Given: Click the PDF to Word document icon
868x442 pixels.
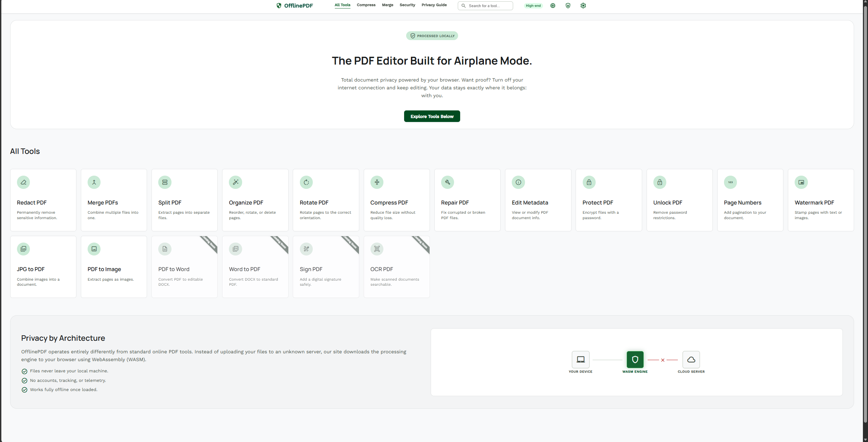Looking at the screenshot, I should [165, 249].
